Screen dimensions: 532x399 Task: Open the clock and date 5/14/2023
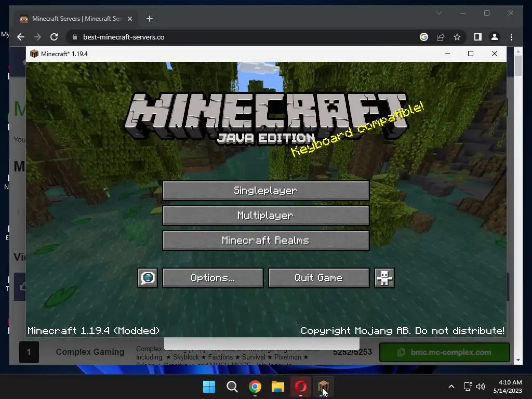click(508, 387)
